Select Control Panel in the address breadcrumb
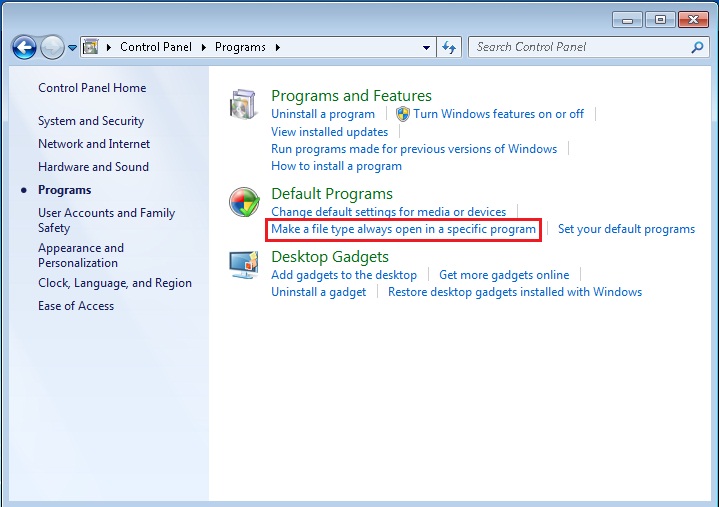 [x=156, y=47]
